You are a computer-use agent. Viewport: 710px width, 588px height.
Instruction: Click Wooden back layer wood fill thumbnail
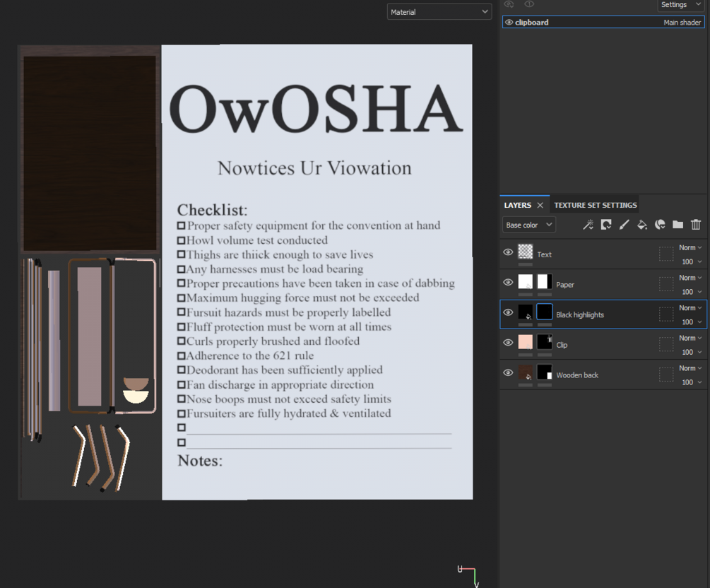coord(525,372)
